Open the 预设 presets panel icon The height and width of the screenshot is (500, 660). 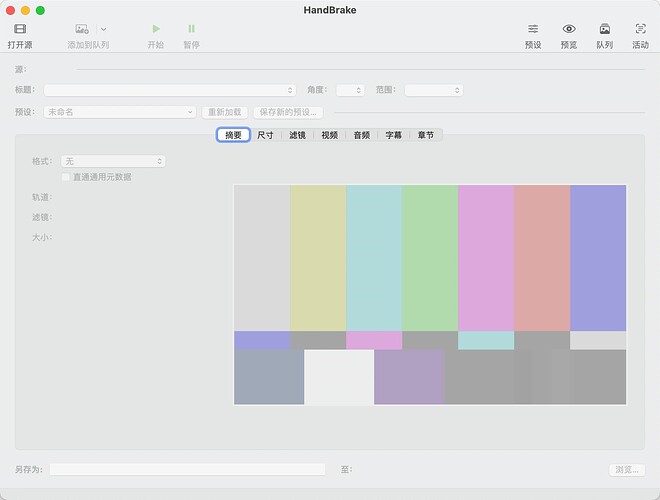(533, 29)
